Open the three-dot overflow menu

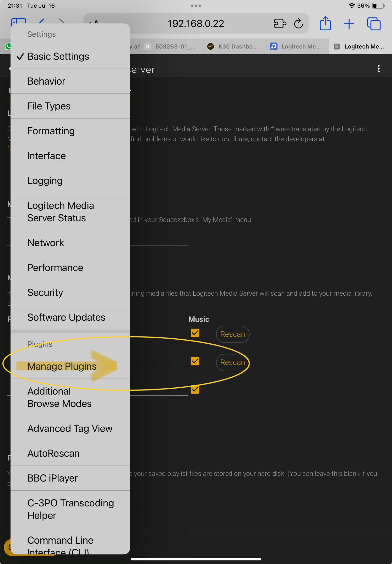coord(378,69)
